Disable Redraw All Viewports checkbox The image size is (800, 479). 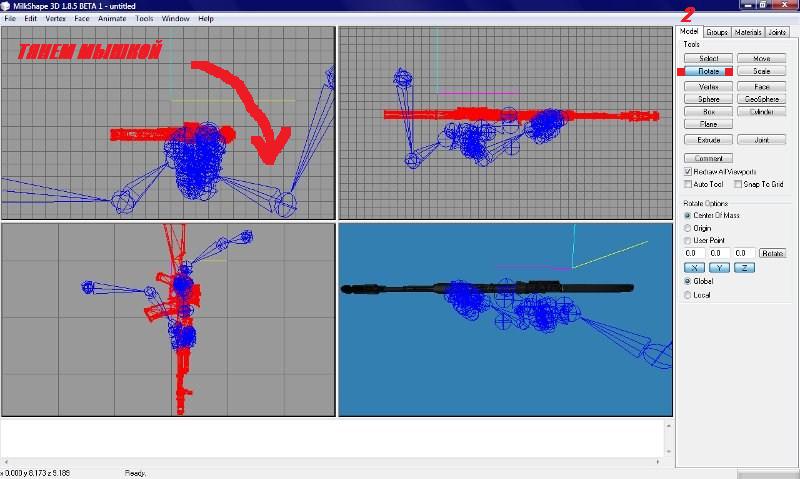(x=688, y=172)
